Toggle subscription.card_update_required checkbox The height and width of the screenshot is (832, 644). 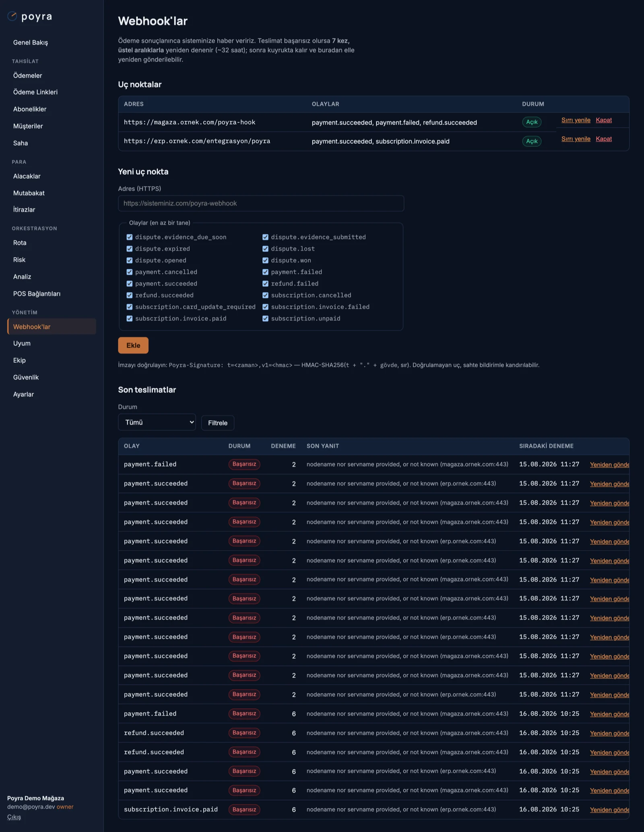130,307
